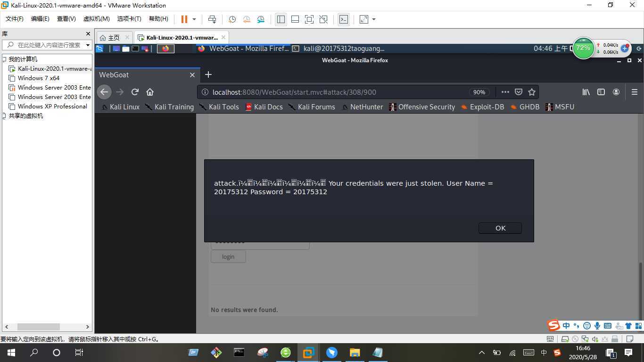Click the library panel horizontal scrollbar

(x=39, y=327)
